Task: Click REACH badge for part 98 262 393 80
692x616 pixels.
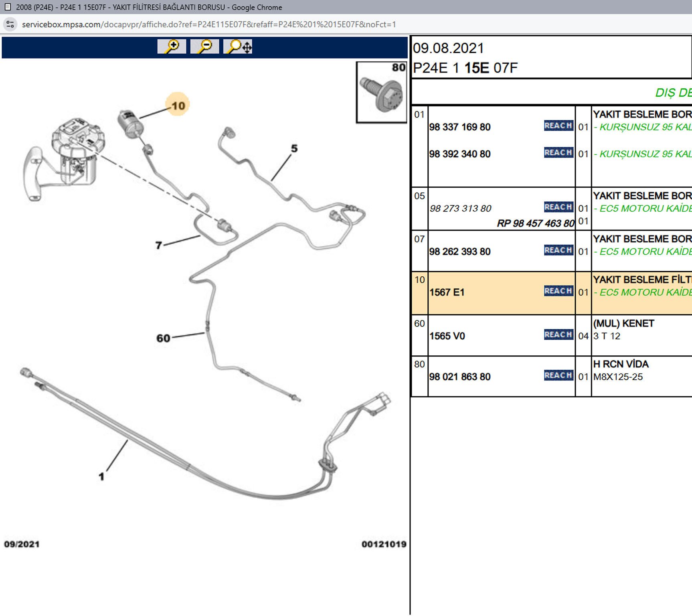Action: pyautogui.click(x=558, y=251)
